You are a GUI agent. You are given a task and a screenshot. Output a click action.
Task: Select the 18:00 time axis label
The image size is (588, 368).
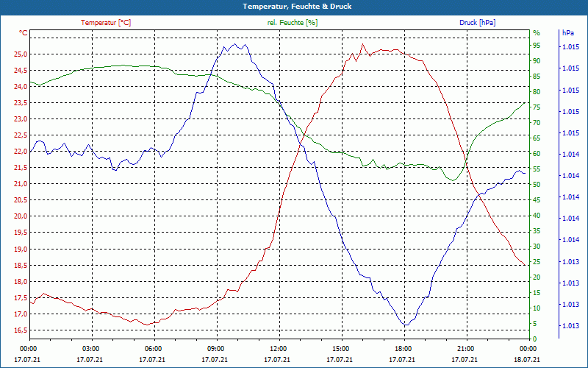pos(403,348)
